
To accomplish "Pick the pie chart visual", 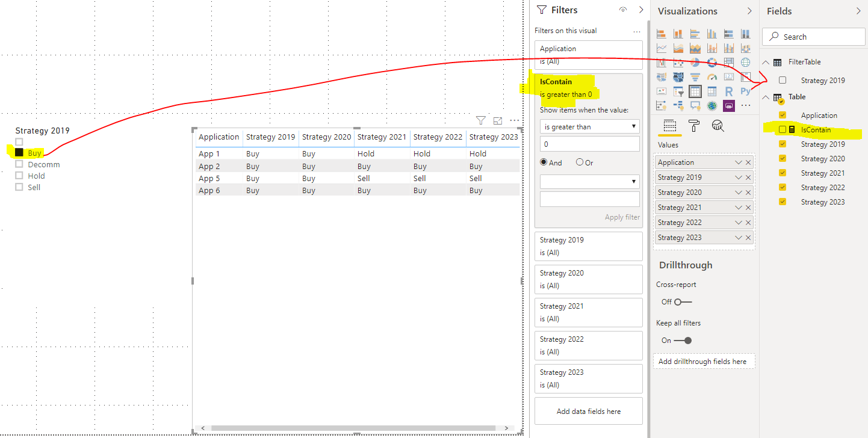I will 695,63.
